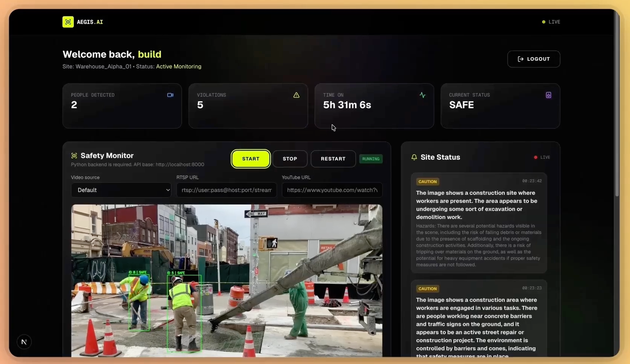Open the Video source dropdown
This screenshot has width=630, height=364.
(x=121, y=190)
